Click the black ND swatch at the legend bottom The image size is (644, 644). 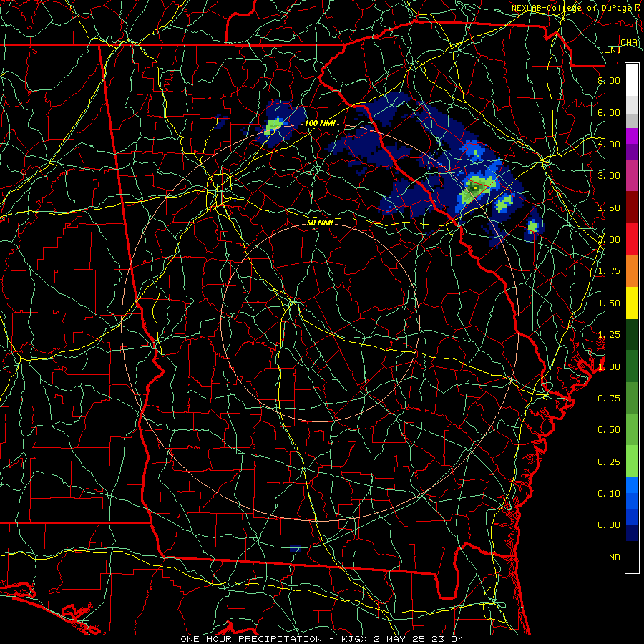click(x=632, y=557)
